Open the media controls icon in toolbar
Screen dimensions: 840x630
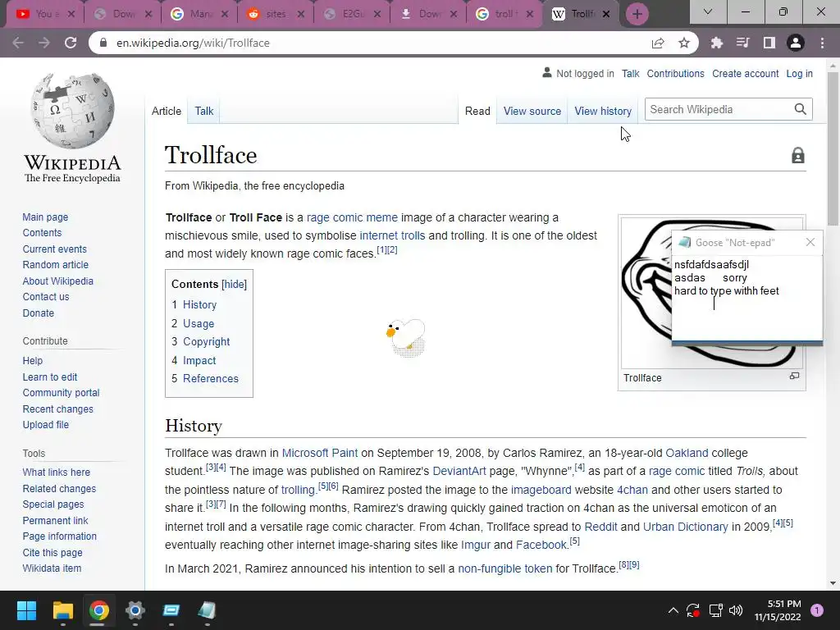(x=742, y=43)
